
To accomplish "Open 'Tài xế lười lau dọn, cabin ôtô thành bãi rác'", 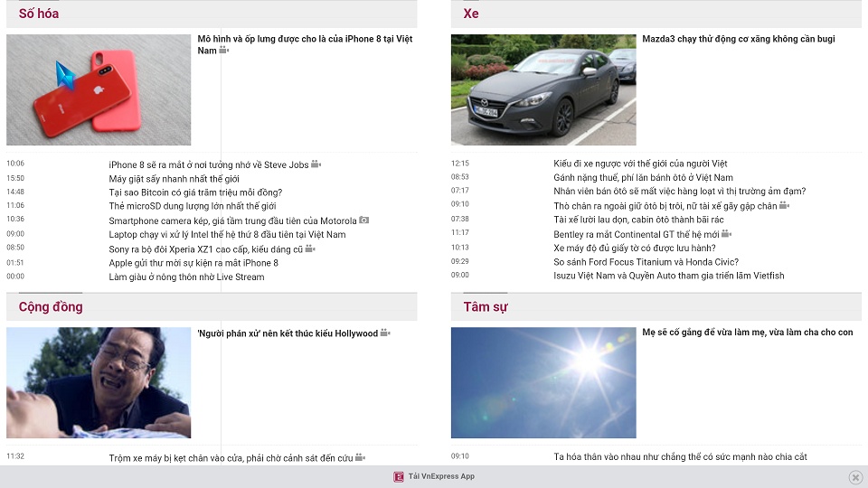I will click(638, 220).
